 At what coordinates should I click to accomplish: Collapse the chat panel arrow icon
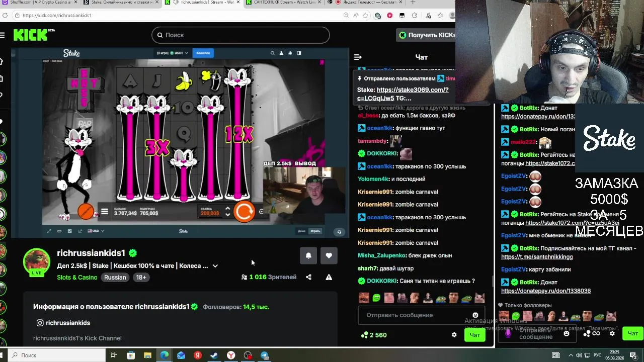tap(358, 57)
